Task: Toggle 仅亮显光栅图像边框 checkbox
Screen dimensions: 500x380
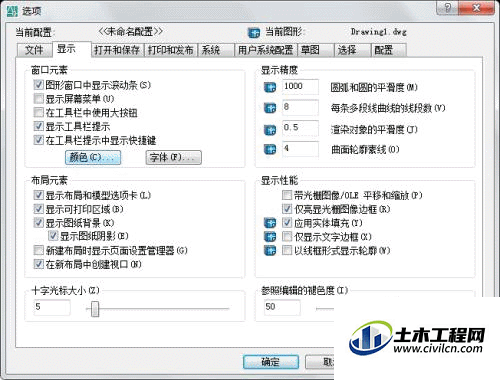Action: tap(287, 209)
